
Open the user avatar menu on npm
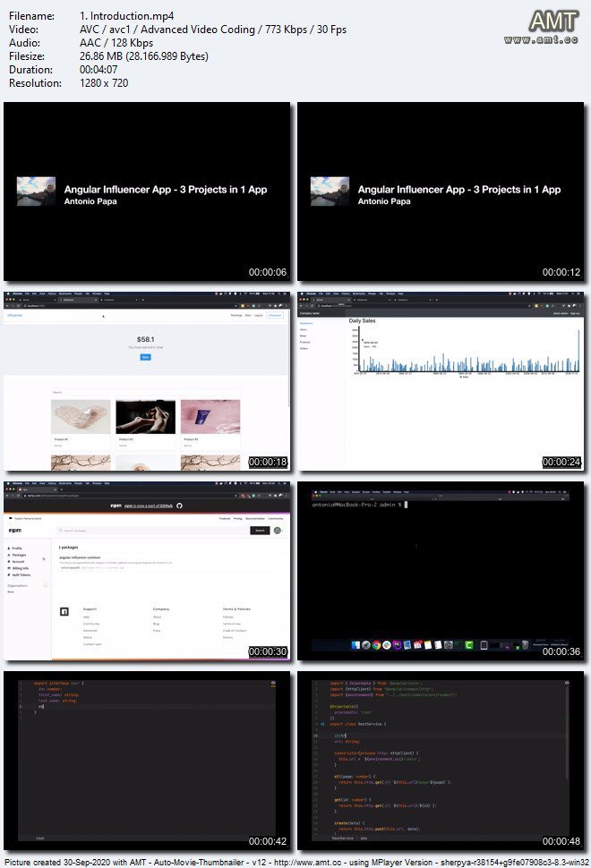pos(278,531)
